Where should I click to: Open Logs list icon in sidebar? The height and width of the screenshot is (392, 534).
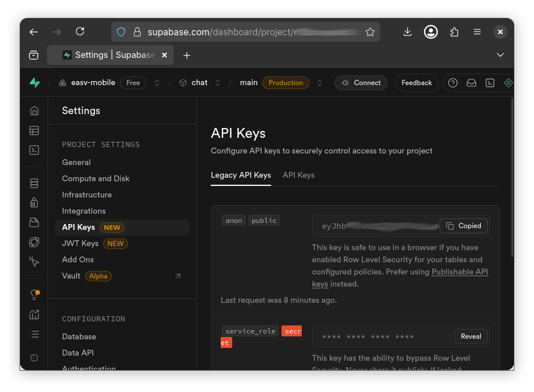[x=34, y=334]
